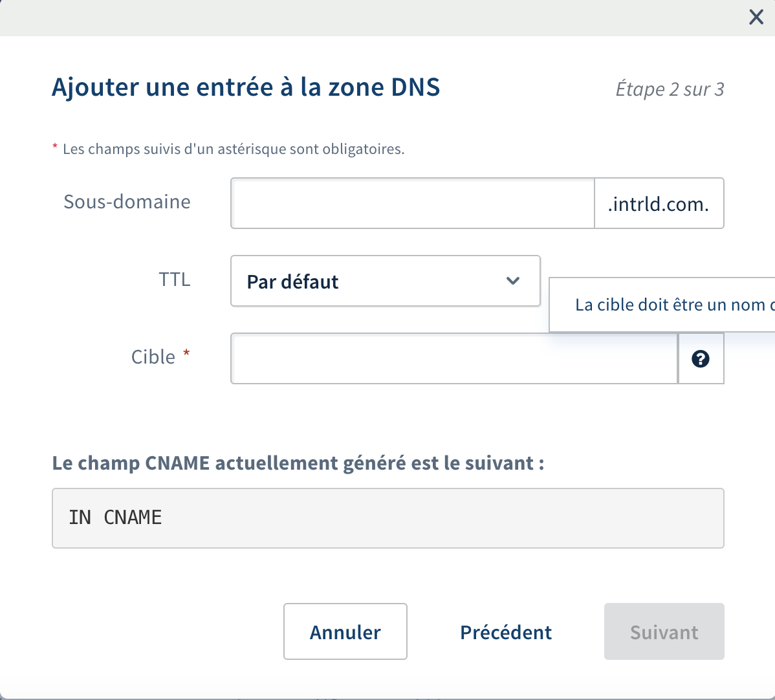
Task: Click the red asterisk next to Cible
Action: pyautogui.click(x=186, y=353)
